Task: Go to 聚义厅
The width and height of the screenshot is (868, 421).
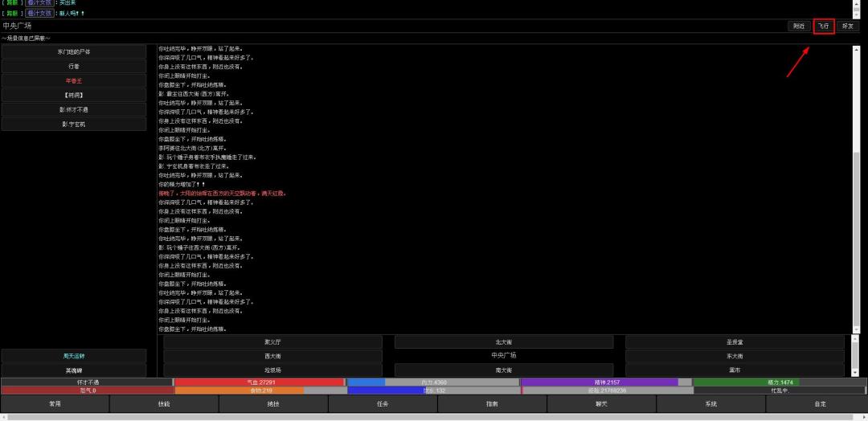Action: click(x=273, y=342)
